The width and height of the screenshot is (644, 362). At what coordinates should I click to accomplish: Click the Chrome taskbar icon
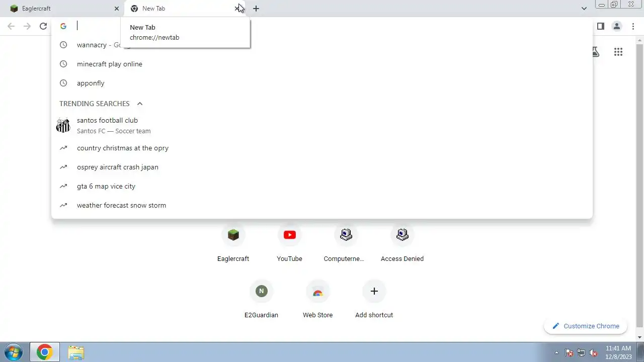pos(44,352)
